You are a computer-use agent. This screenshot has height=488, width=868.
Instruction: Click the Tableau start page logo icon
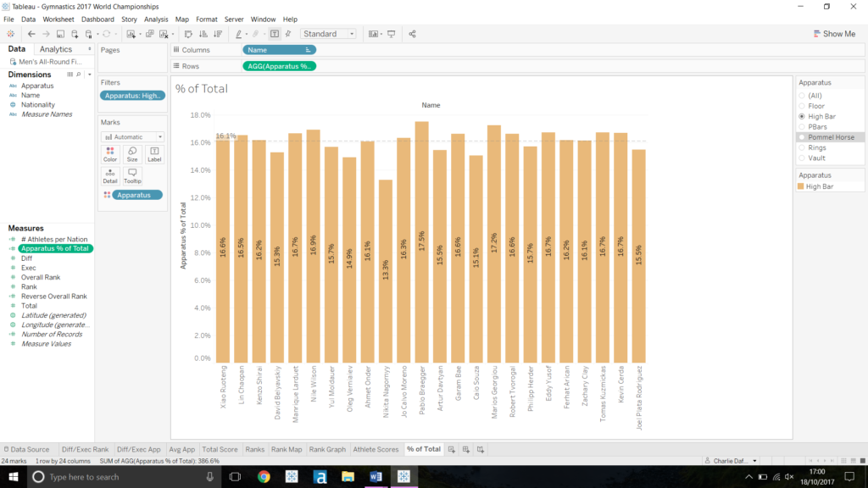point(10,34)
